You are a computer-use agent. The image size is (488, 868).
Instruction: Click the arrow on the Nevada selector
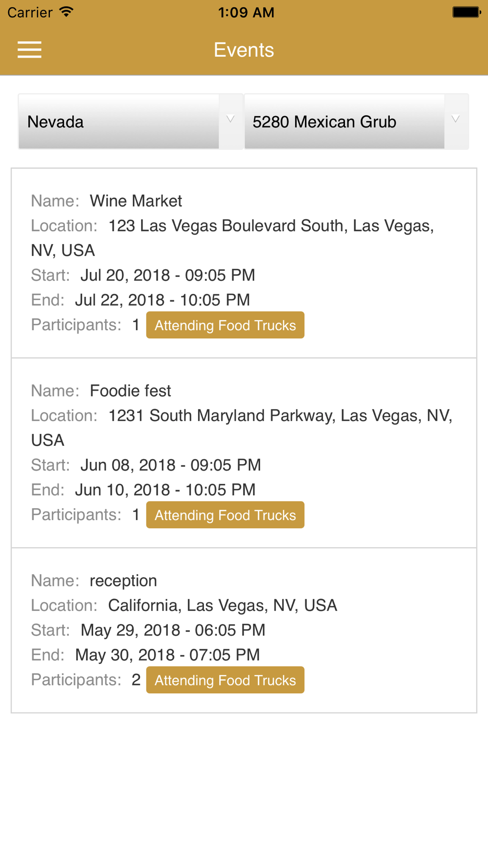coord(230,120)
